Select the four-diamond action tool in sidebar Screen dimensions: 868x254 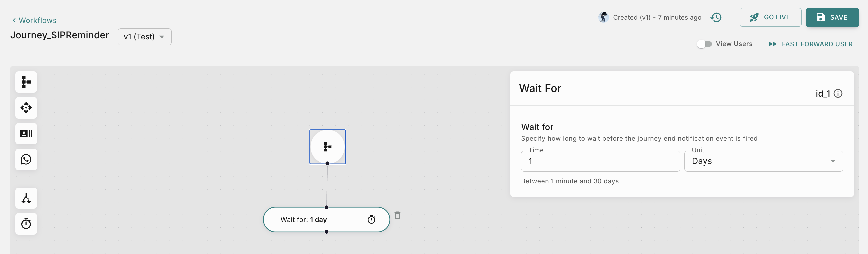[x=26, y=108]
